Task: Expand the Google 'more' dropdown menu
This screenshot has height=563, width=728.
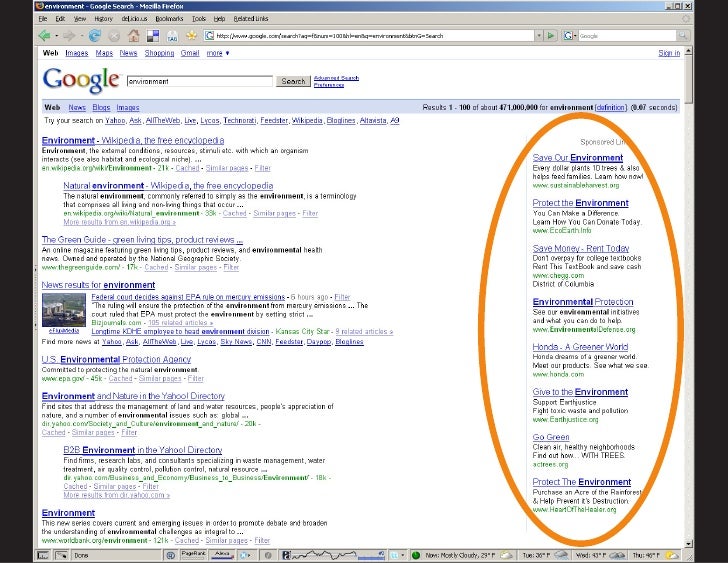Action: click(218, 53)
